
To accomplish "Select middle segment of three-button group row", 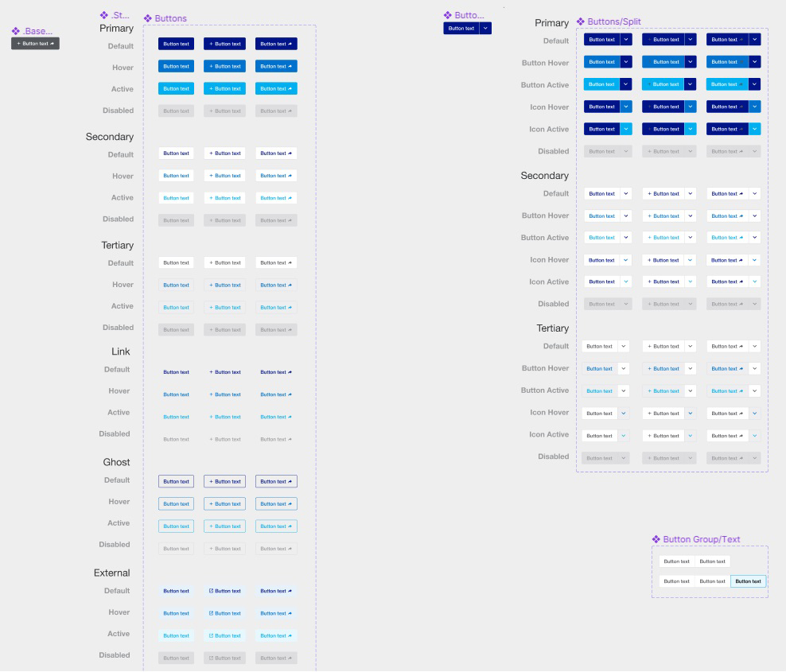I will 712,581.
